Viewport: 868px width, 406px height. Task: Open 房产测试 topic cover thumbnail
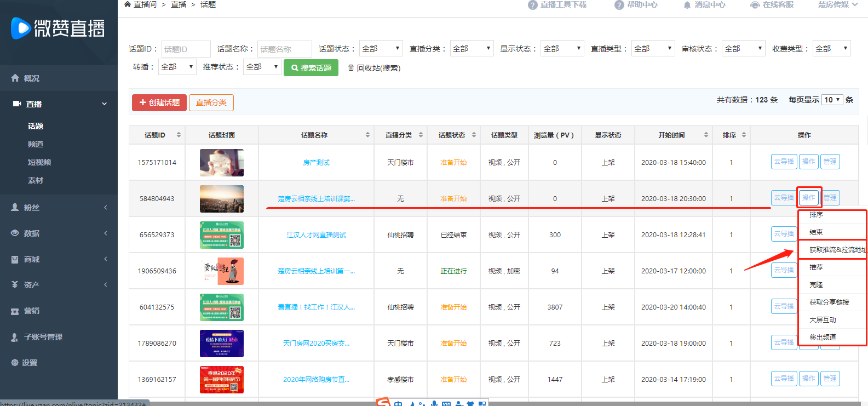click(222, 163)
